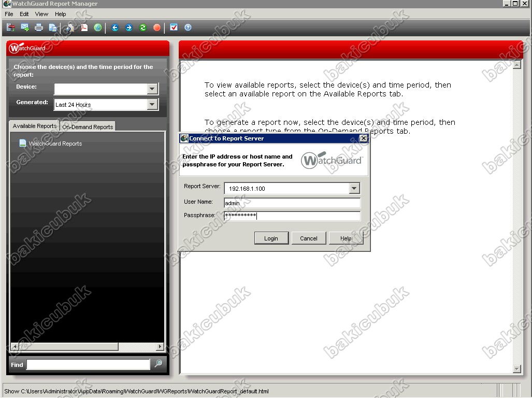Click the Login button
Screen dimensions: 532x398
click(271, 238)
